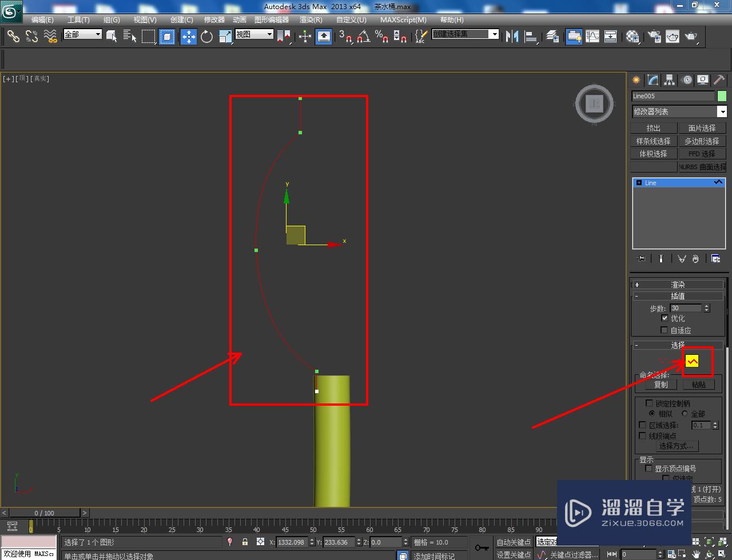
Task: Click the Bind to Space Warp tool
Action: (51, 36)
